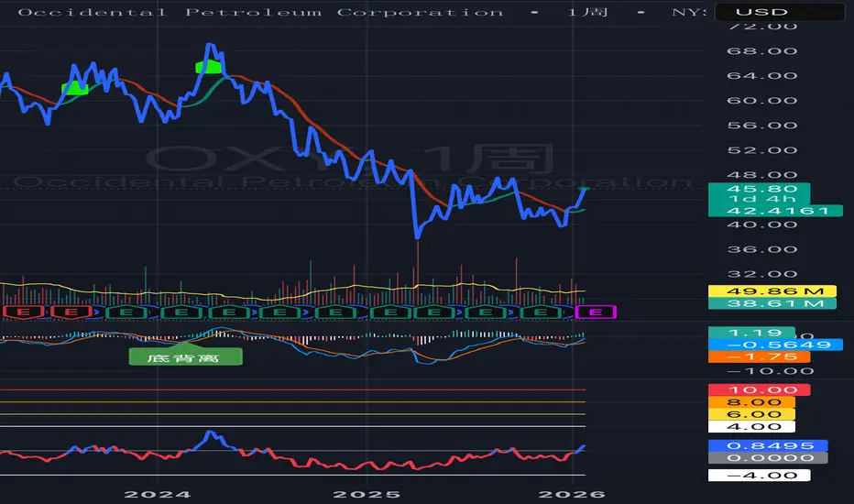Viewport: 854px width, 504px height.
Task: Click the blue 0.8495 oscillator value label
Action: coord(768,445)
